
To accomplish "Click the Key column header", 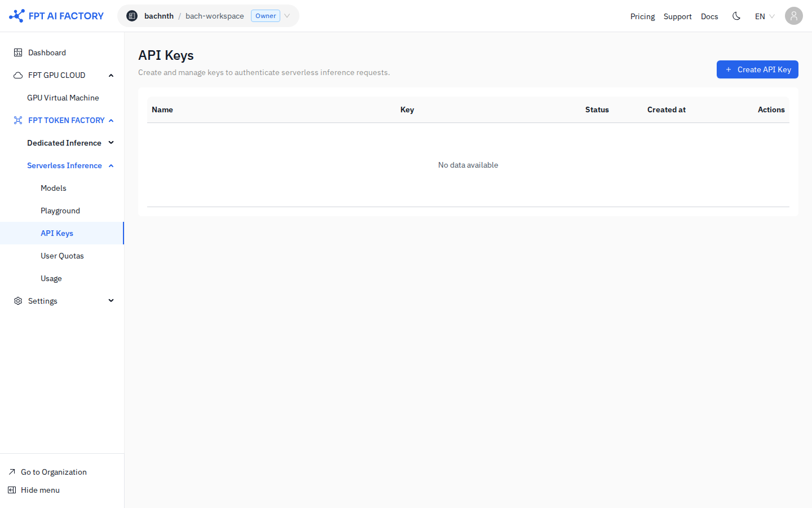I will coord(407,110).
